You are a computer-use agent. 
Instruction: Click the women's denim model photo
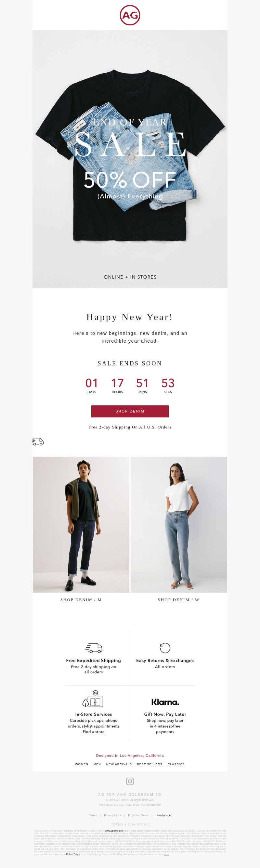tap(179, 525)
